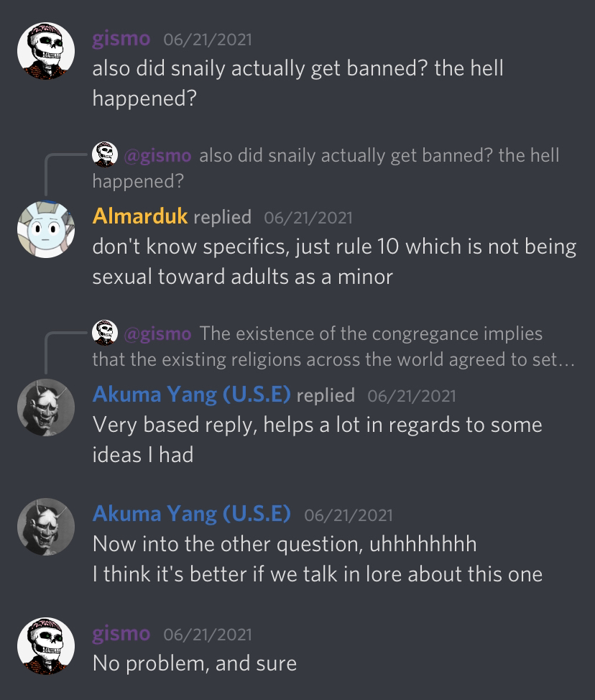Click message 'Very based reply, helps a lot'
The image size is (595, 700).
coord(318,440)
